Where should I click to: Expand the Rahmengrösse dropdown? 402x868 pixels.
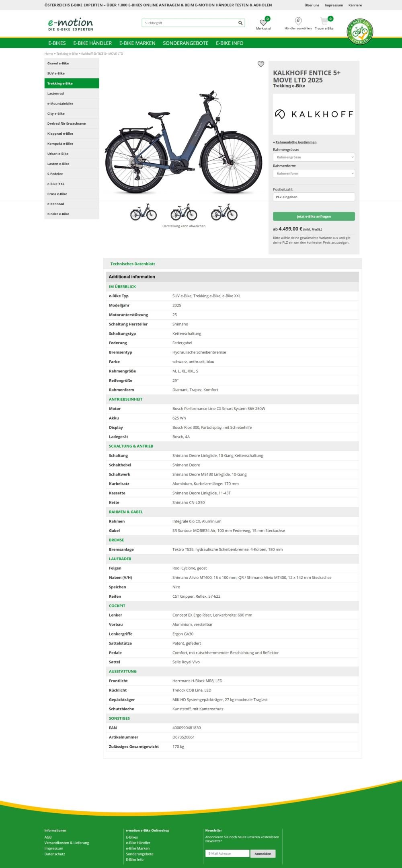click(x=314, y=157)
